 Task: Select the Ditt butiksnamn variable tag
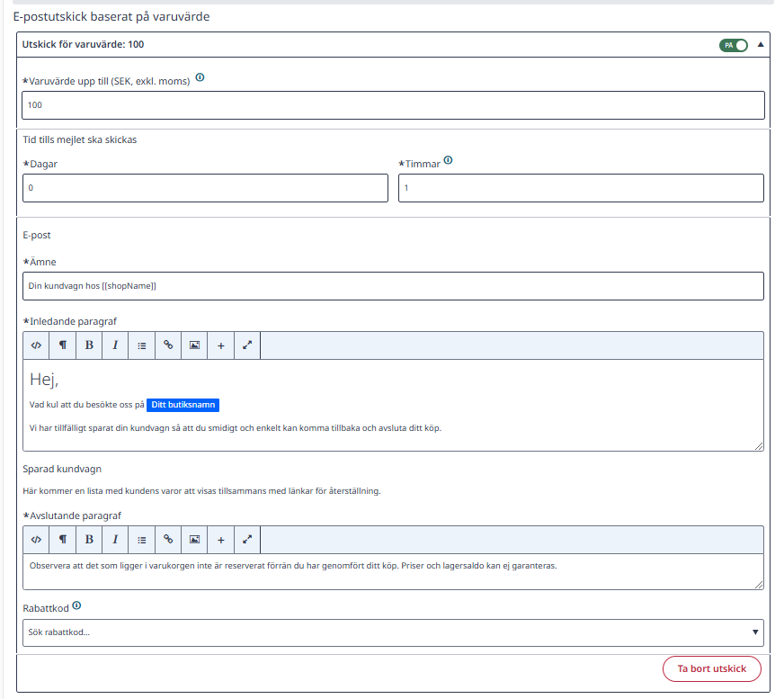pyautogui.click(x=183, y=405)
